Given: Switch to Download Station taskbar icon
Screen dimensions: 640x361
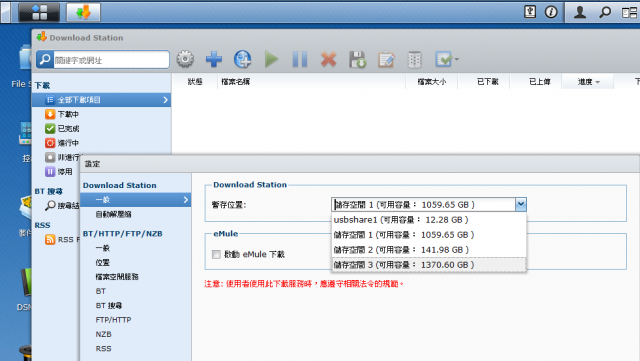Looking at the screenshot, I should tap(83, 12).
